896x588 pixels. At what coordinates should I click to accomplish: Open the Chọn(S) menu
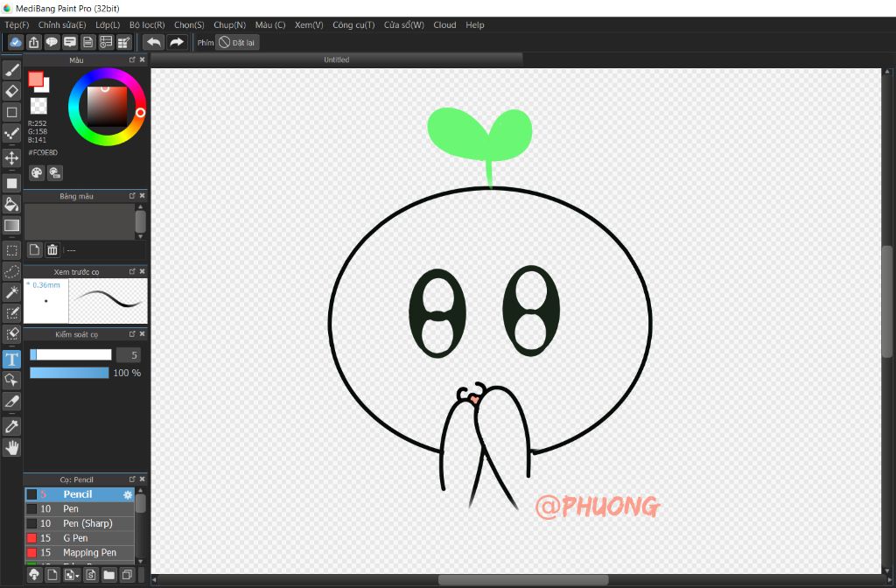click(189, 24)
